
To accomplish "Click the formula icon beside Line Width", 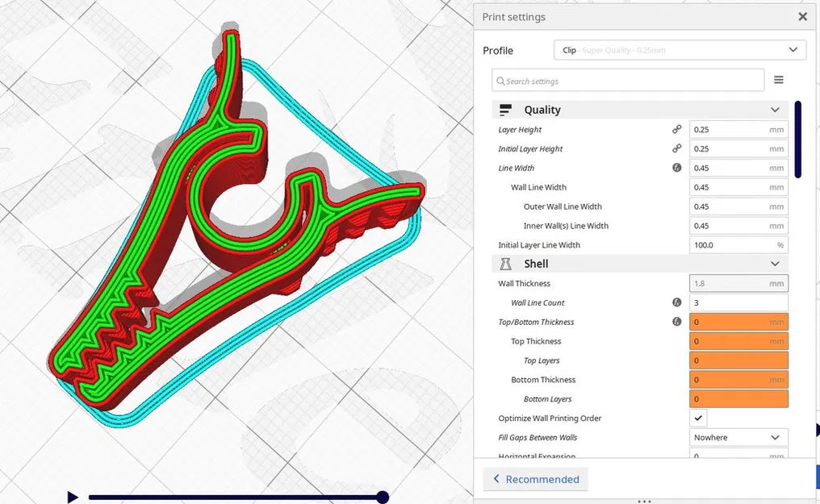I will tap(676, 168).
